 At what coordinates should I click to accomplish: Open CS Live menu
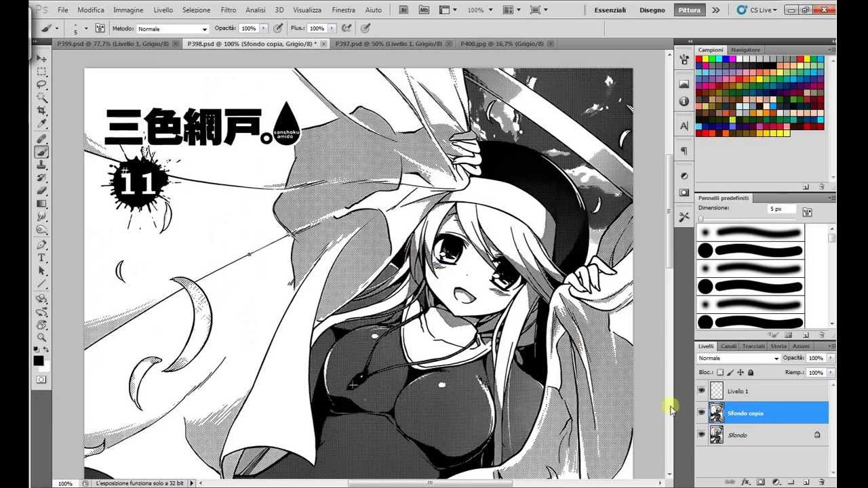[x=755, y=10]
